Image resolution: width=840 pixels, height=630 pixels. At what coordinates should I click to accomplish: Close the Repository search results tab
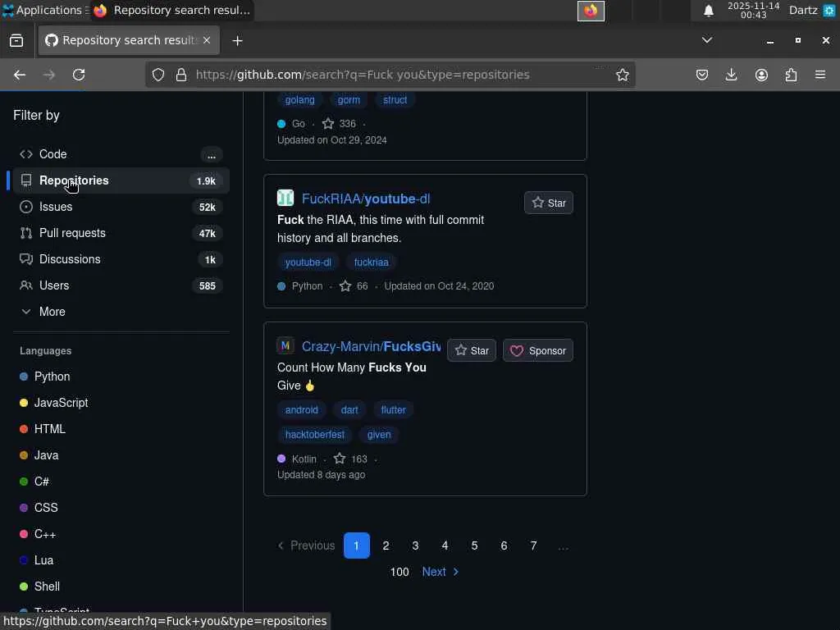tap(207, 40)
